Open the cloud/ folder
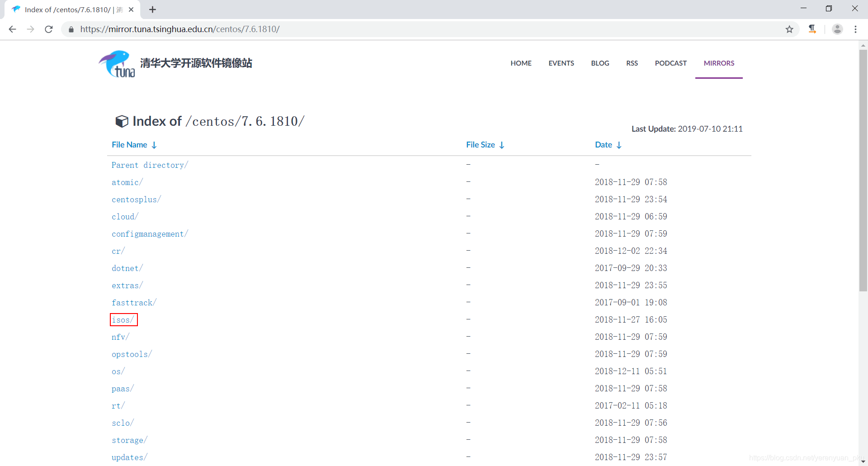 coord(125,217)
